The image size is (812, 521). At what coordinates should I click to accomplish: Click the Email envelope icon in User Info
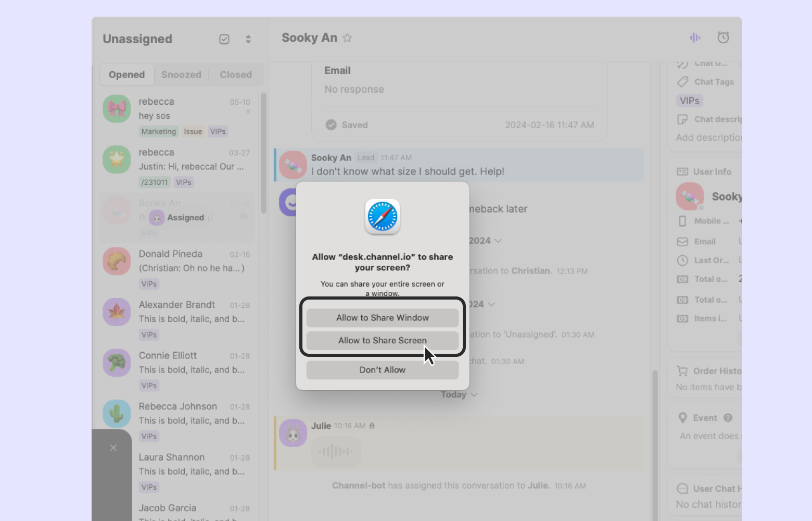pos(682,242)
